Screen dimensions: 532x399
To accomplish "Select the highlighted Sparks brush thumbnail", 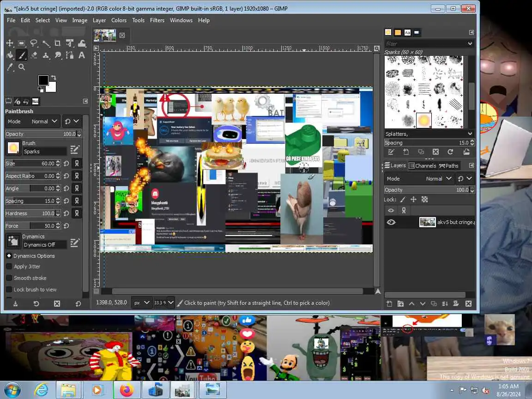I will point(424,120).
